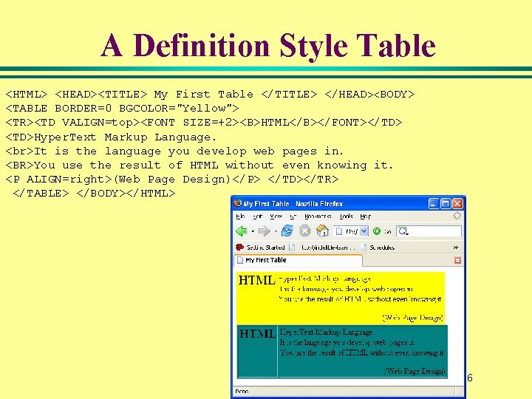Image resolution: width=532 pixels, height=399 pixels.
Task: Click the red Getting Started bookmark icon
Action: pos(240,247)
